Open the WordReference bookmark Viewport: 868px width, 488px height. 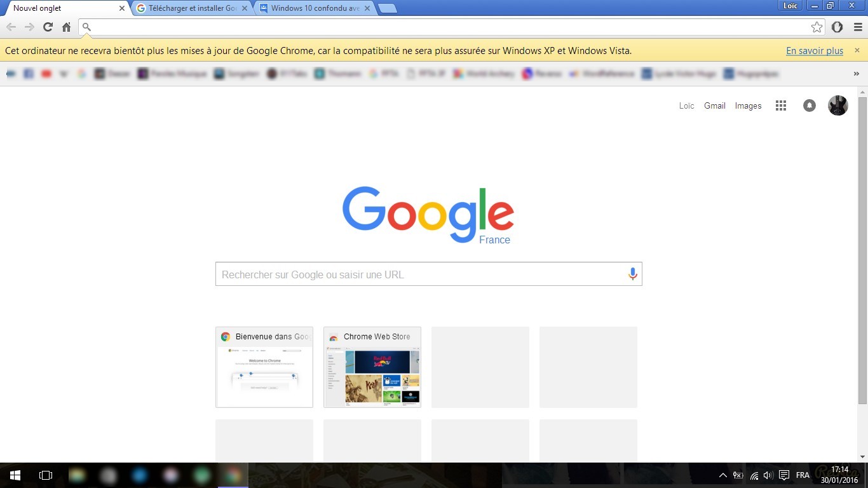tap(602, 74)
